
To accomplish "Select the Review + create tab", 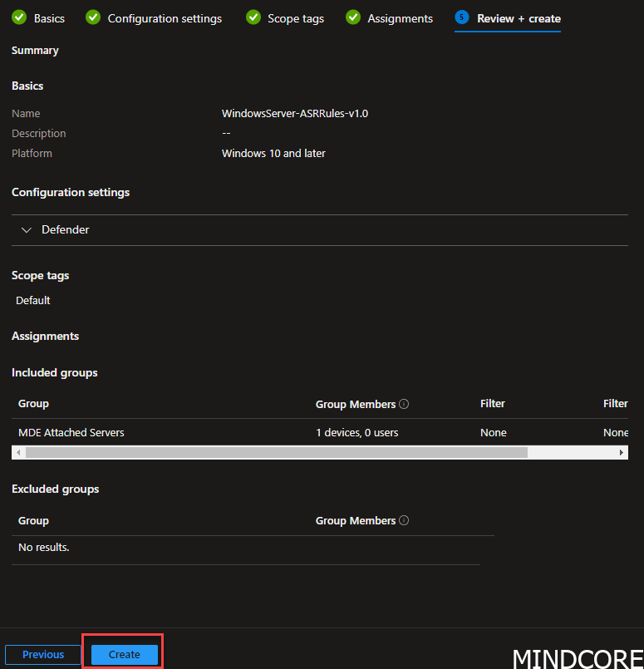I will coord(519,18).
